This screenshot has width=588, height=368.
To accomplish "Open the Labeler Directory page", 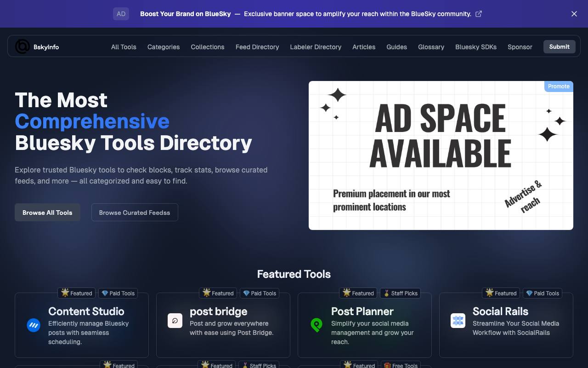I will coord(316,47).
